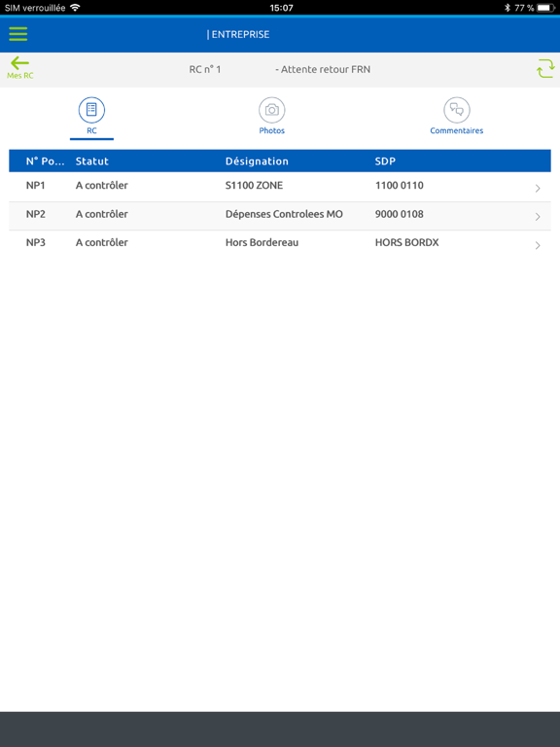
Task: Go back to Mes RC
Action: pos(20,68)
